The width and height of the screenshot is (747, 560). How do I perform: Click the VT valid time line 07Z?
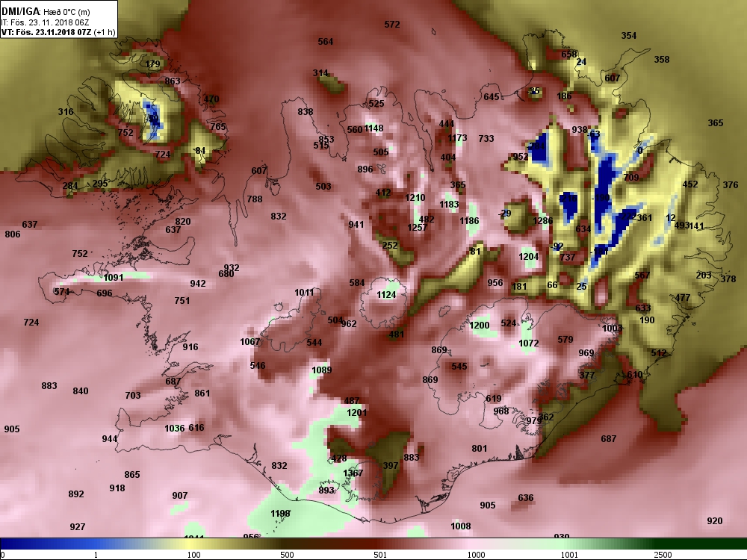[x=58, y=32]
